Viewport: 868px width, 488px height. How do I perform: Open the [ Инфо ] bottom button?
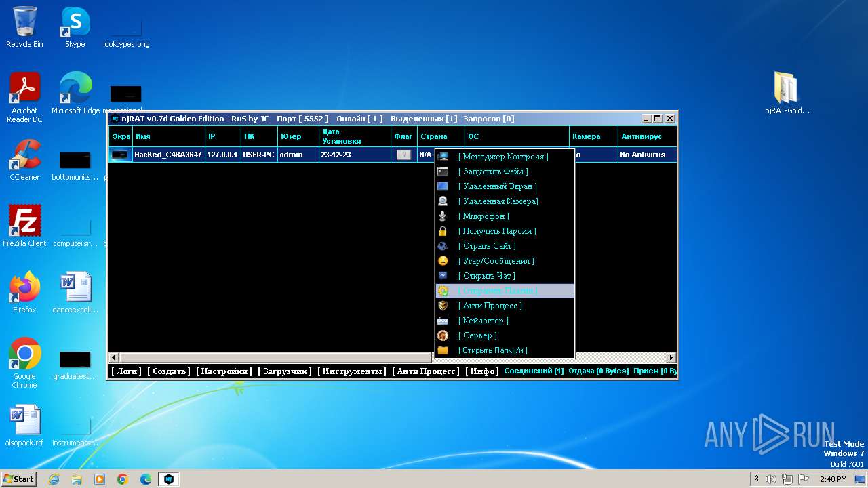482,371
